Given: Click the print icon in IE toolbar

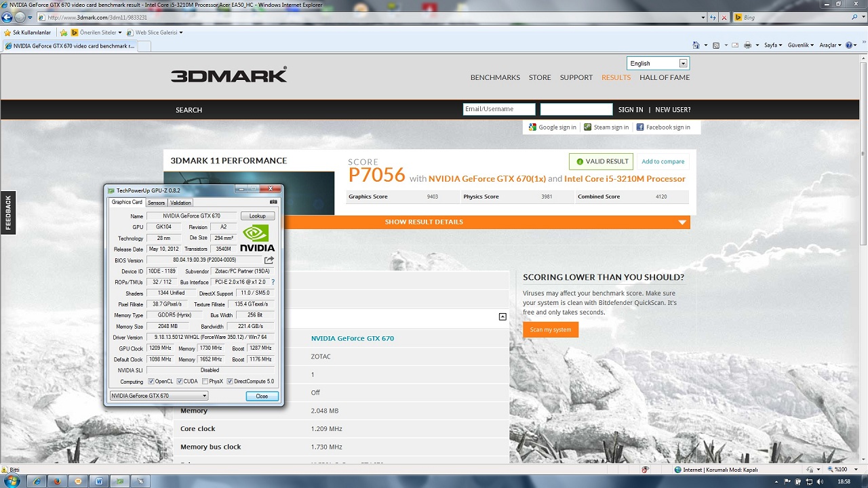Looking at the screenshot, I should coord(747,45).
